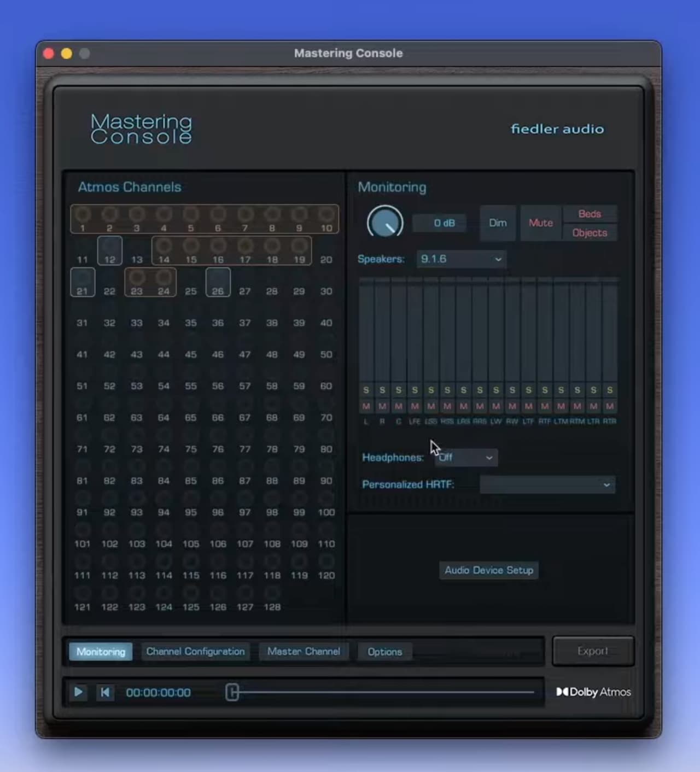
Task: Click the Dolby Atmos logo
Action: coord(593,692)
